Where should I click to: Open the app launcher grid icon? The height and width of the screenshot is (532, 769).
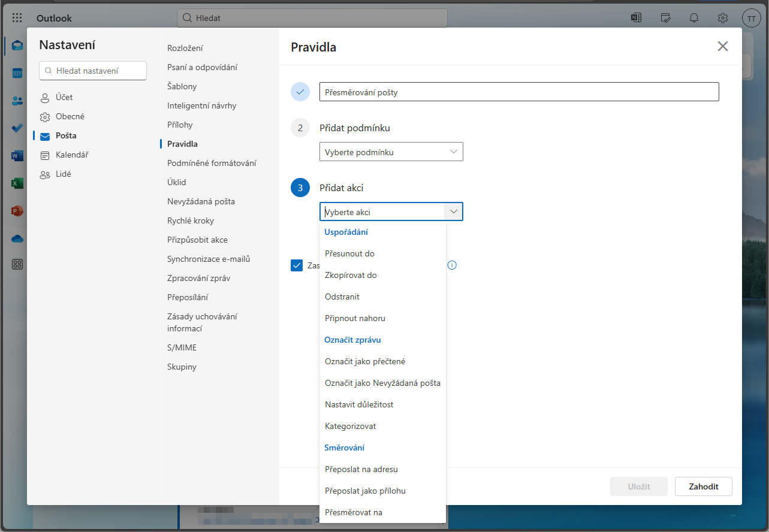tap(17, 18)
